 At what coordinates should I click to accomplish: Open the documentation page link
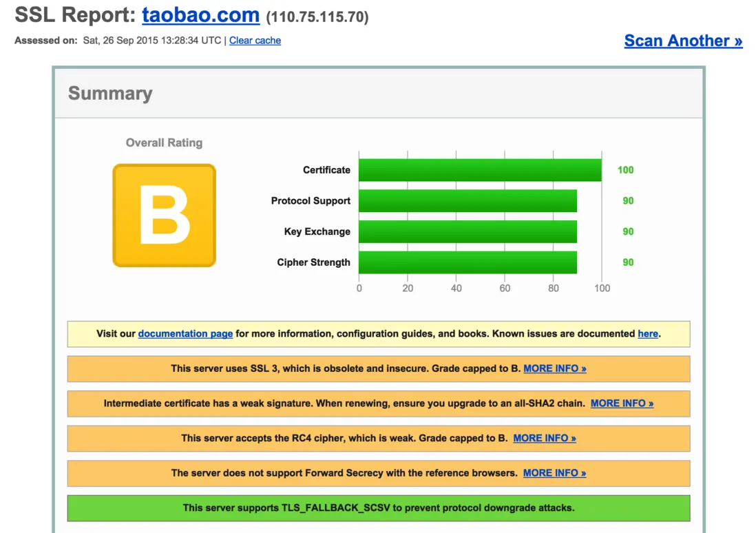pos(185,334)
